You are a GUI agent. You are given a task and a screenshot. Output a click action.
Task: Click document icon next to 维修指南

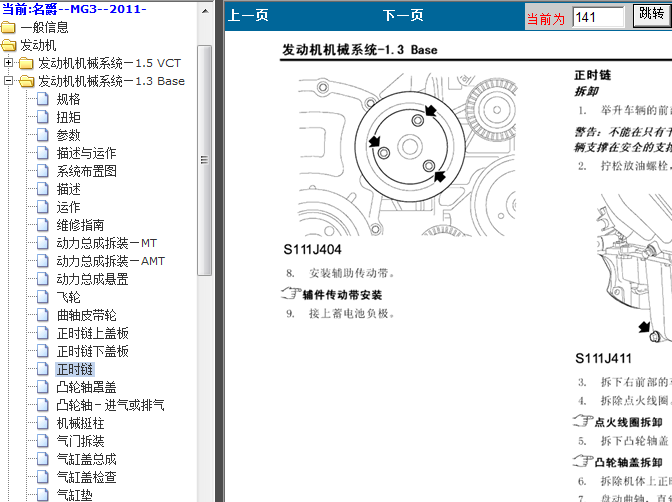[42, 225]
